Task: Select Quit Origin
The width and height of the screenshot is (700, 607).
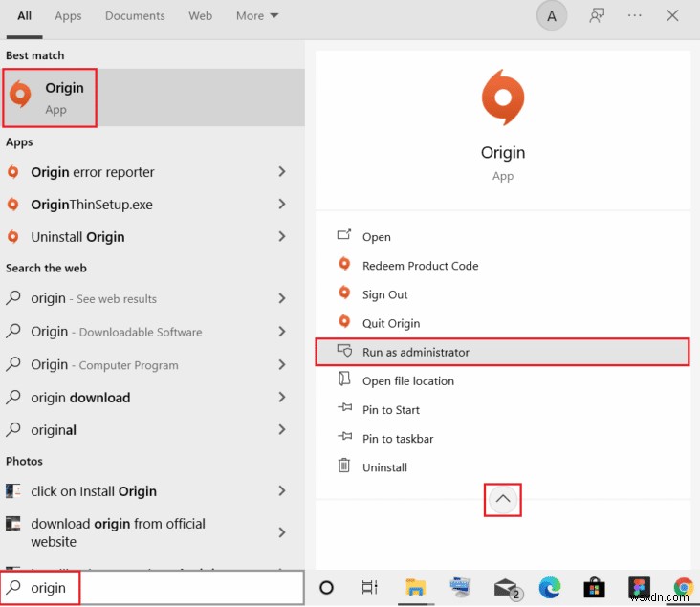Action: tap(503, 323)
